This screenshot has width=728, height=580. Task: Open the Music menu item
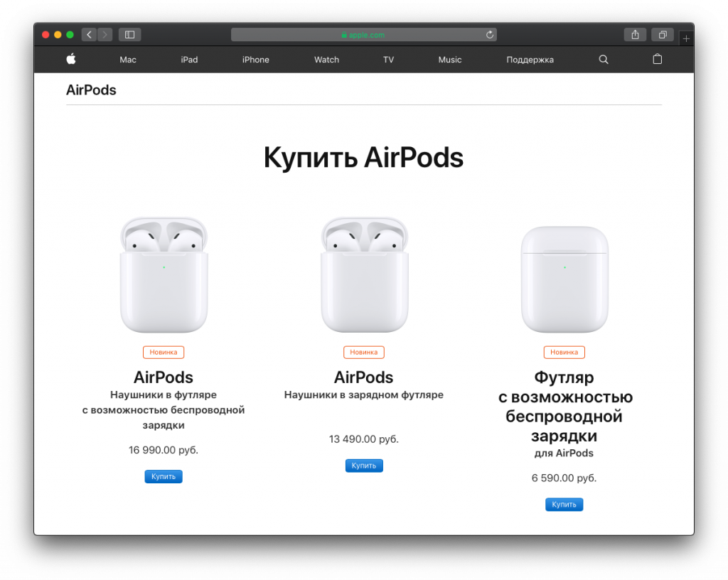pyautogui.click(x=450, y=60)
